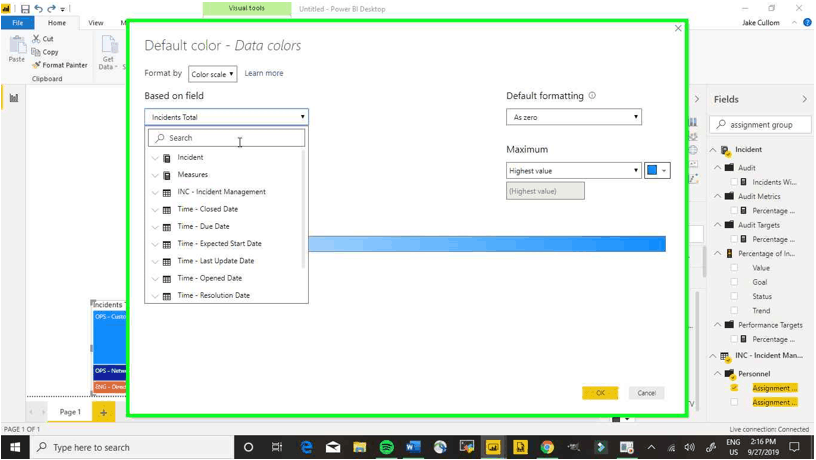Click the Help question mark icon
The height and width of the screenshot is (460, 816).
pos(807,22)
